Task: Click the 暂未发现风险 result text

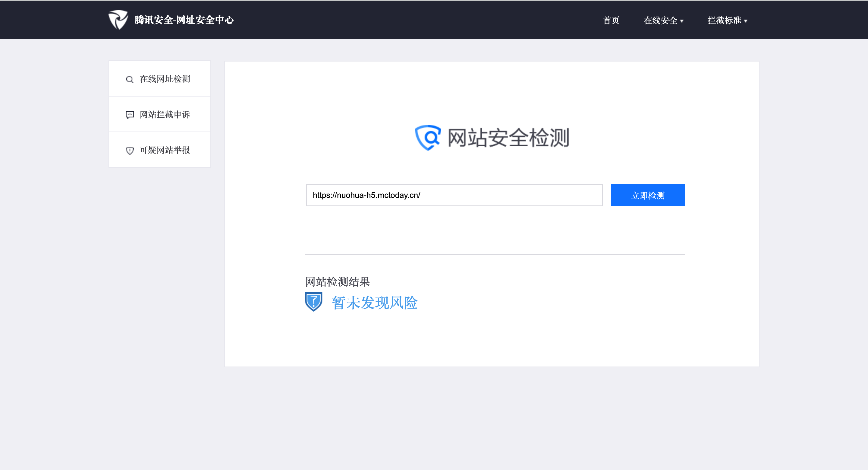Action: [374, 303]
